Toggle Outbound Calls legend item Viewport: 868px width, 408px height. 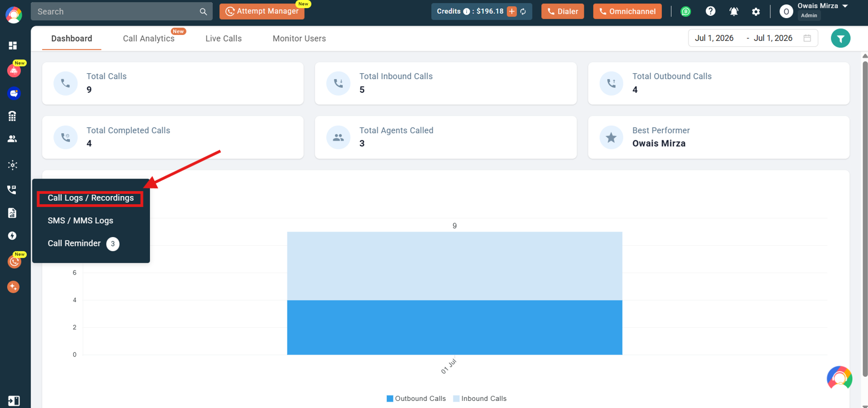click(416, 399)
